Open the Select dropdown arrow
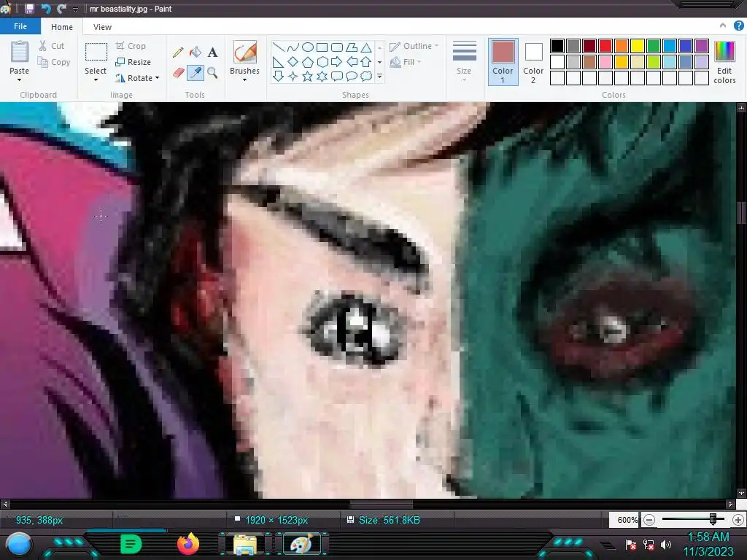 (x=96, y=79)
